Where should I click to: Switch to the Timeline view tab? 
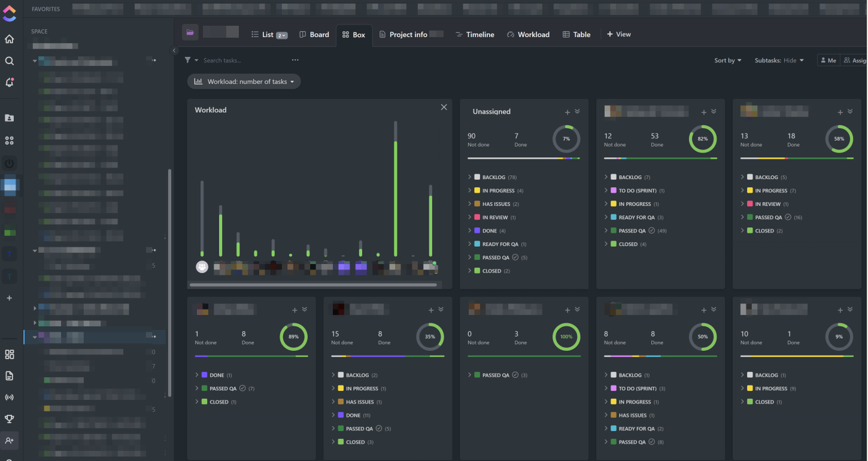point(475,35)
